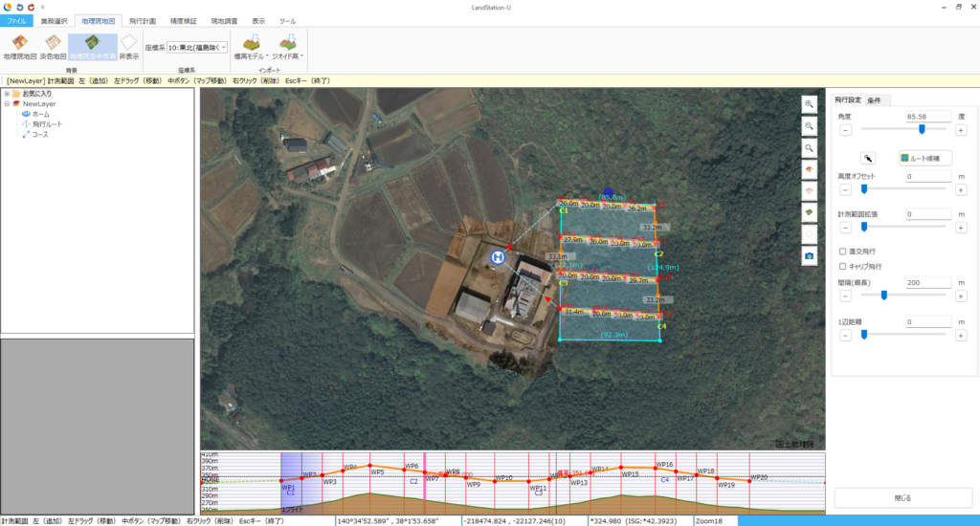The image size is (980, 526).
Task: Click the zoom out magnifier on map
Action: 809,125
